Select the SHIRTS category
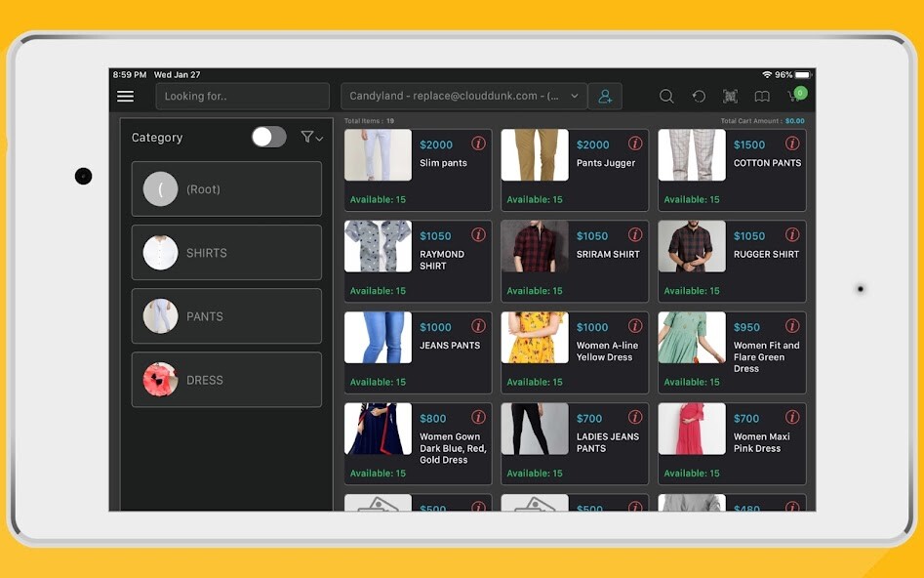The height and width of the screenshot is (578, 924). coord(227,253)
